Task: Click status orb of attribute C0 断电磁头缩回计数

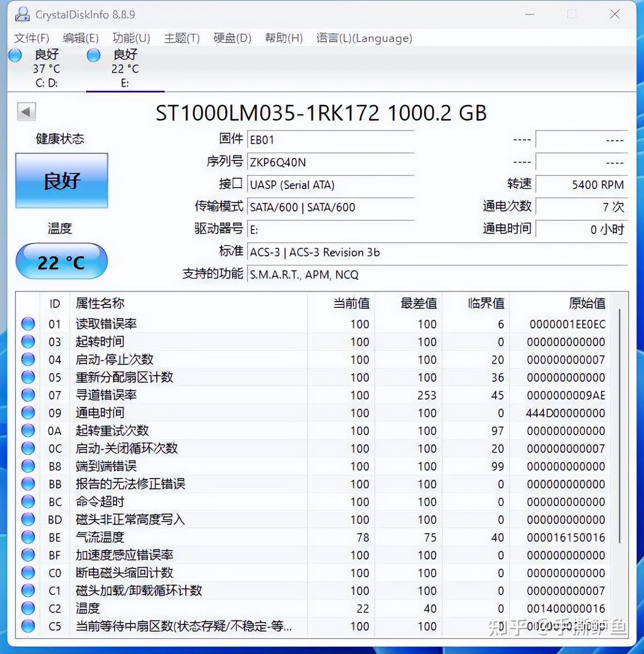Action: coord(28,573)
